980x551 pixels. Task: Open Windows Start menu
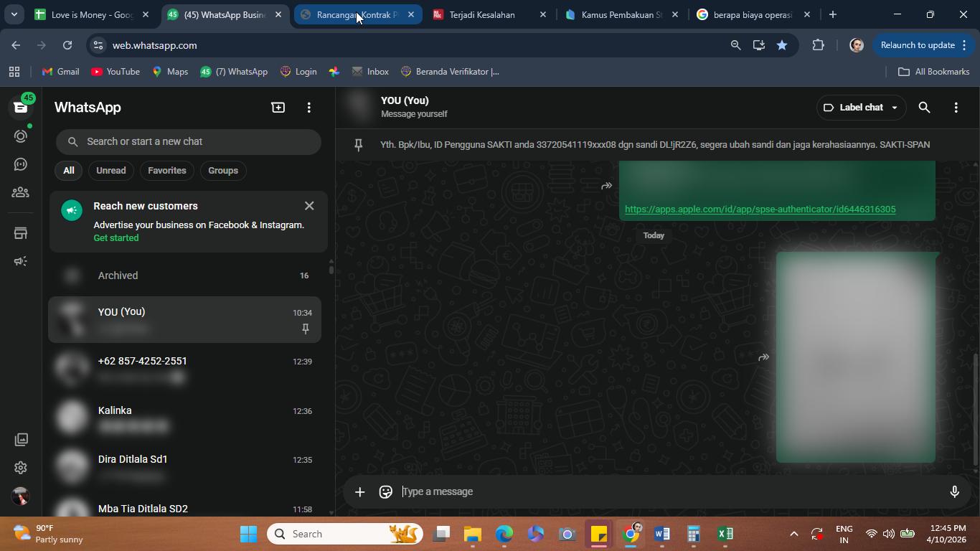[x=248, y=534]
